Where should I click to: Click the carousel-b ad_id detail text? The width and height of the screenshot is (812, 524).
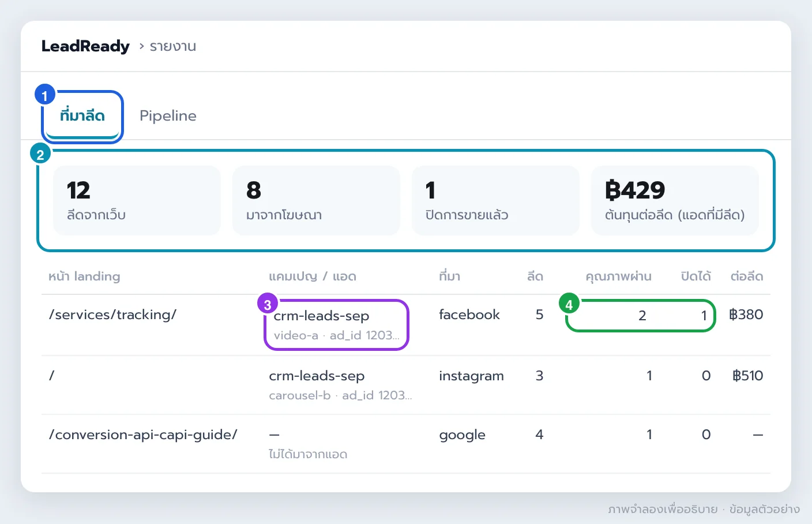tap(340, 395)
